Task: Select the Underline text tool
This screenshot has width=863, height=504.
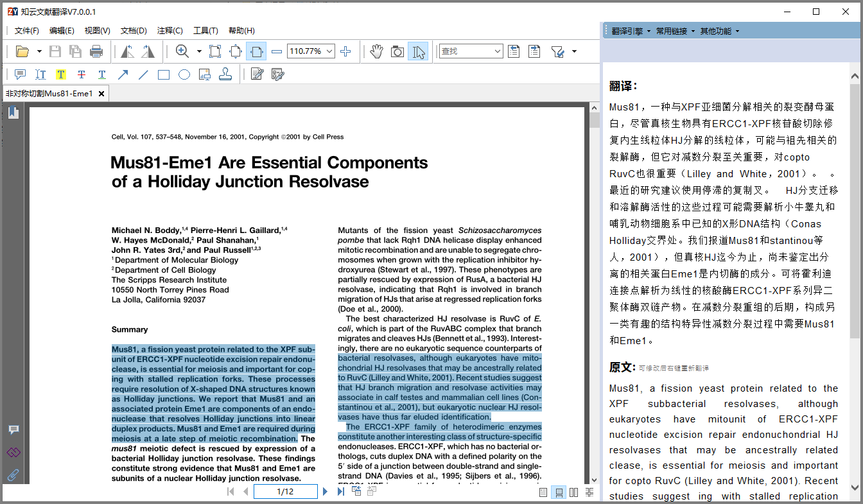Action: tap(102, 74)
